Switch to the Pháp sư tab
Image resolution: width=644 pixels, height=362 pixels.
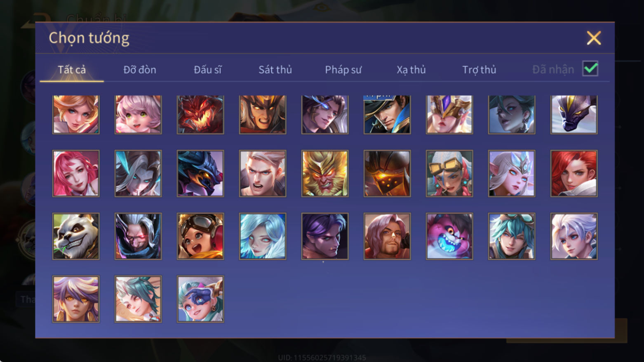tap(343, 70)
